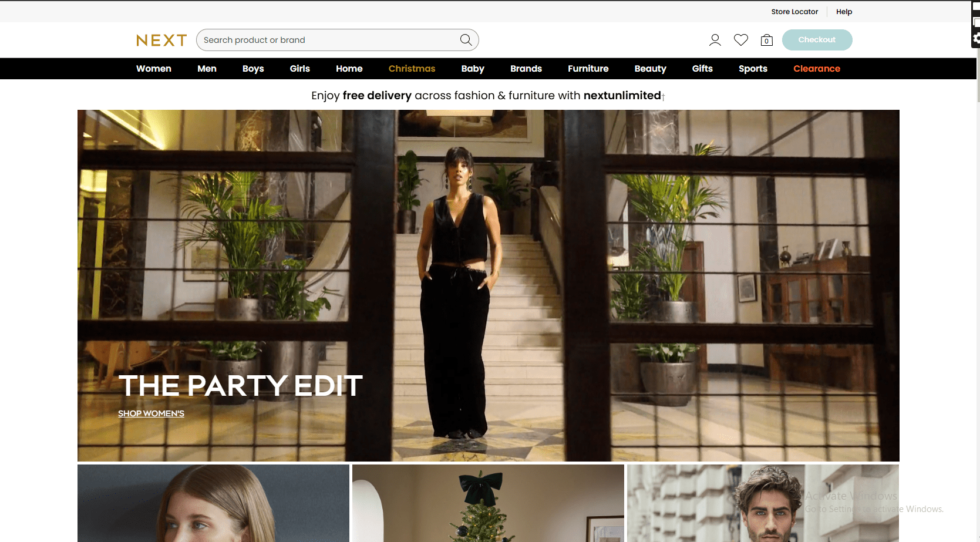Click the Store Locator link

pos(794,12)
